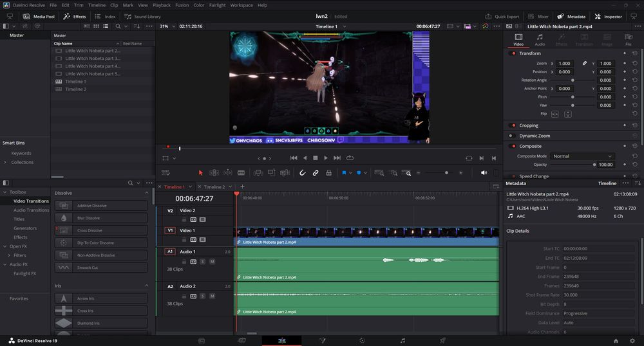Open the Fairlight page music note icon

pyautogui.click(x=402, y=340)
